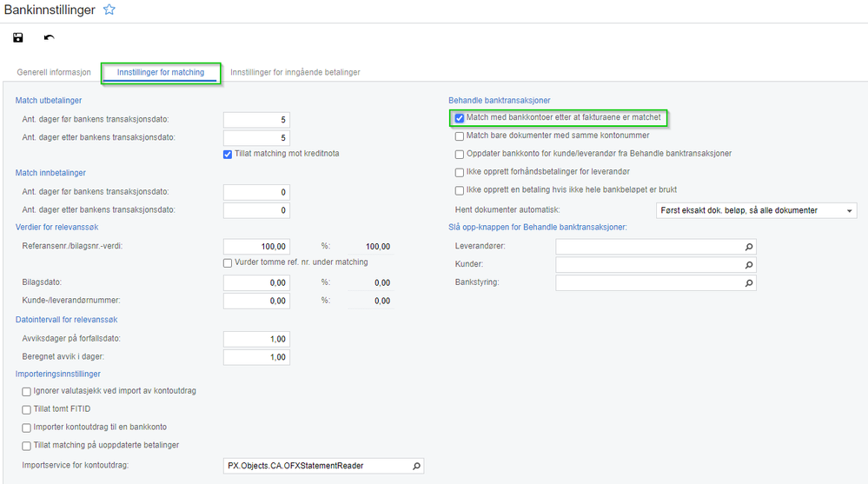This screenshot has width=868, height=484.
Task: Enable Match bare dokumenter med samme kontonummer
Action: (460, 136)
